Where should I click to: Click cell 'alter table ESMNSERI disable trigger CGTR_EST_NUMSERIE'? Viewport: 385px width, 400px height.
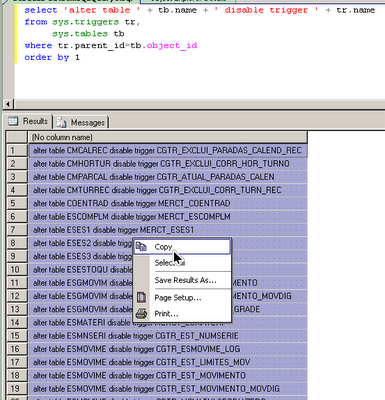coord(168,336)
